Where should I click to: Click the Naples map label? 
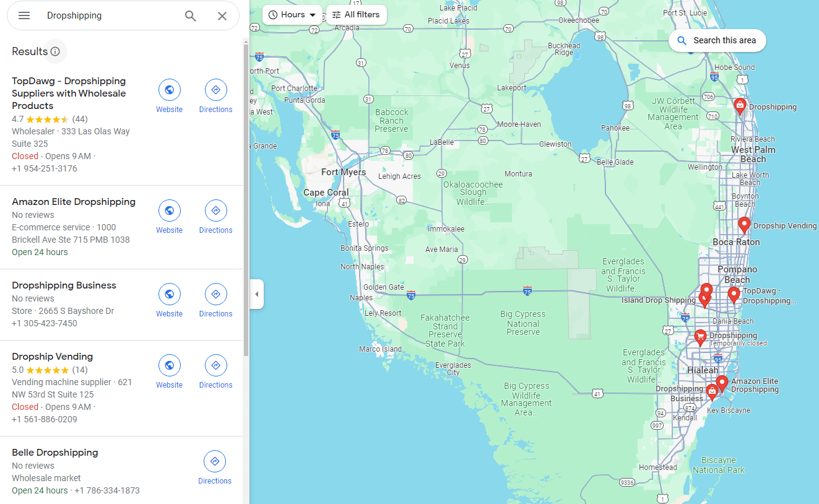click(361, 298)
